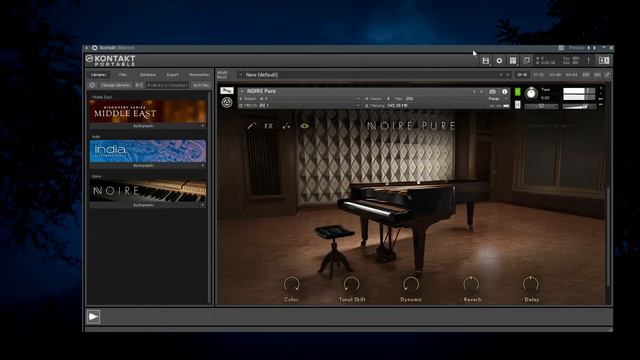
Task: Click the library search field
Action: tap(167, 85)
